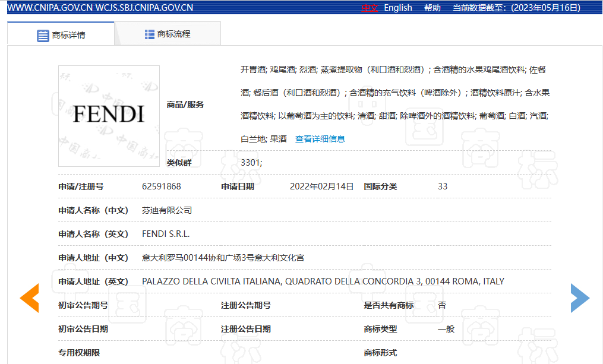Click the 申请人名称（中文）label
Image resolution: width=603 pixels, height=364 pixels.
93,210
